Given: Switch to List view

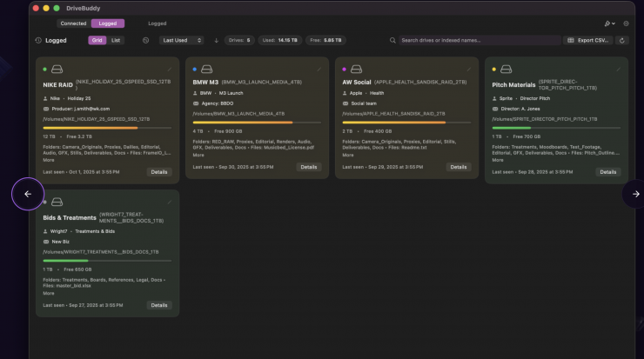Looking at the screenshot, I should [117, 40].
